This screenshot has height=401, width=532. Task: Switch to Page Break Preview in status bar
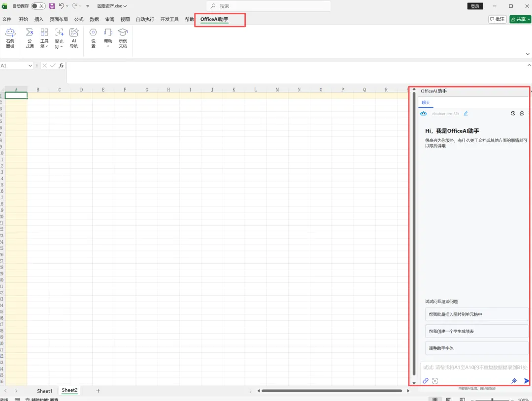click(462, 400)
